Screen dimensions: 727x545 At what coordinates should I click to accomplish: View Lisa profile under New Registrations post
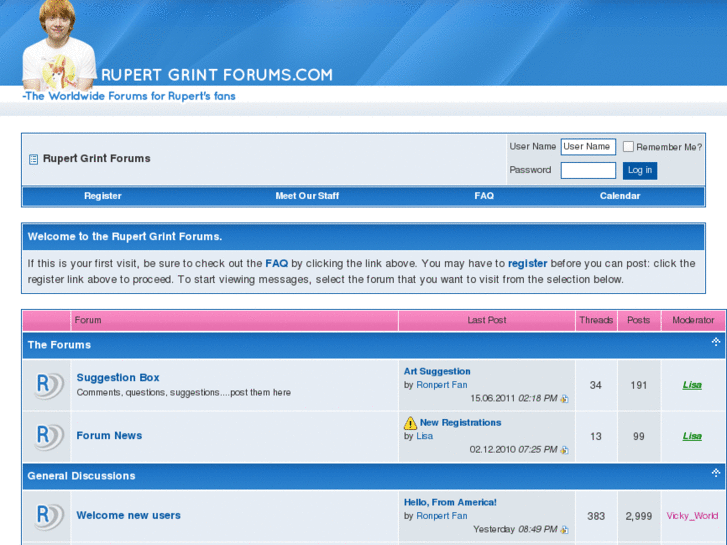point(424,436)
